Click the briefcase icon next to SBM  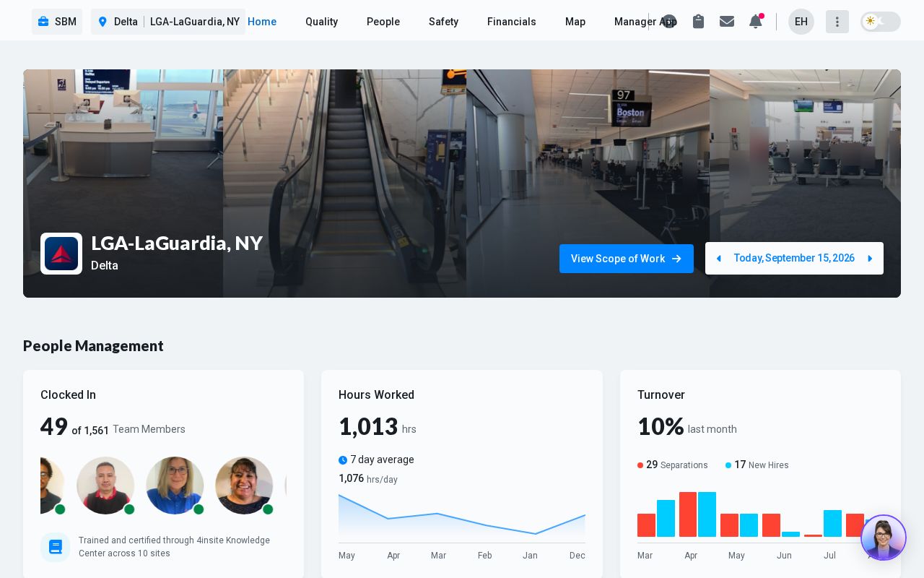pos(43,22)
